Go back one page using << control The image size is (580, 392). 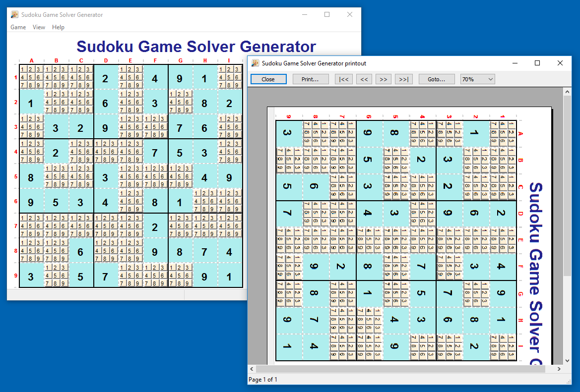tap(364, 79)
